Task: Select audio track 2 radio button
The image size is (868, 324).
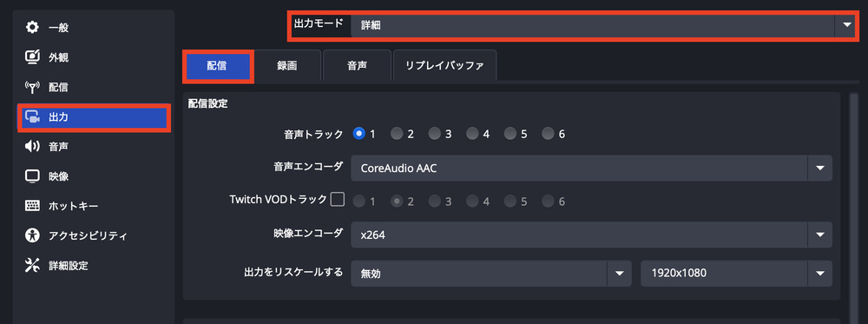Action: (397, 134)
